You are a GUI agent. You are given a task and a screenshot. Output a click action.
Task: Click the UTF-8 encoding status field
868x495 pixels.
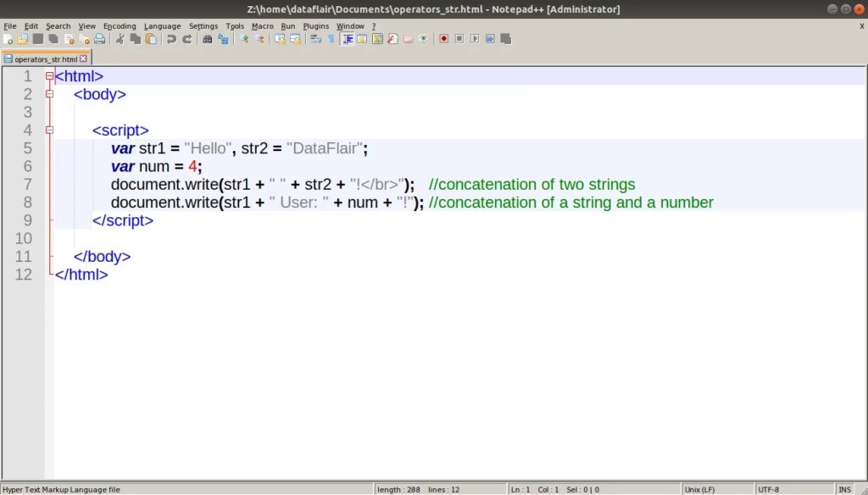click(x=769, y=489)
